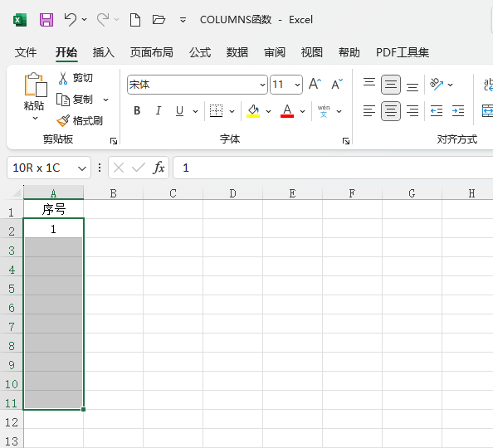Switch to the 插入 tab
The height and width of the screenshot is (448, 493).
[x=104, y=52]
